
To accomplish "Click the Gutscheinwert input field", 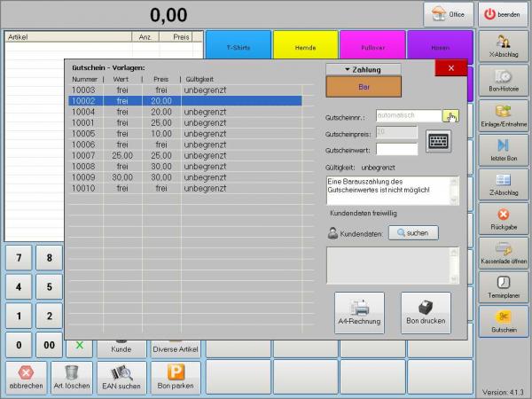I will point(396,149).
